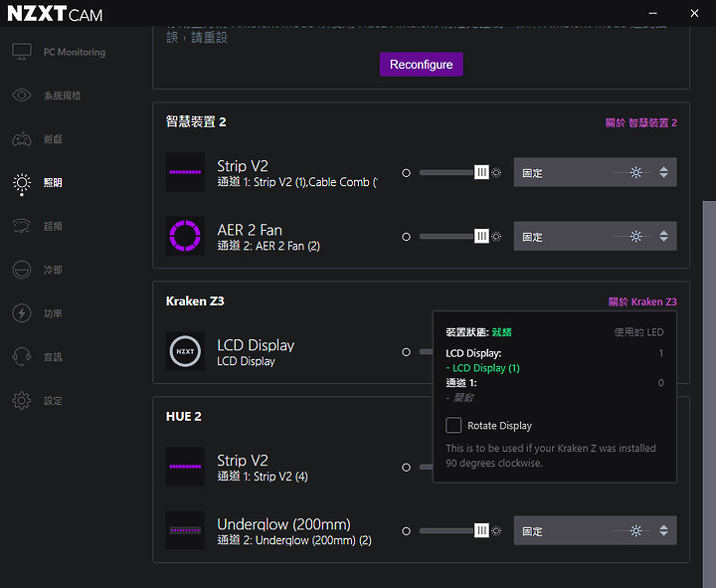Open lighting mode dropdown for AER 2 Fan
Viewport: 716px width, 588px height.
click(595, 236)
